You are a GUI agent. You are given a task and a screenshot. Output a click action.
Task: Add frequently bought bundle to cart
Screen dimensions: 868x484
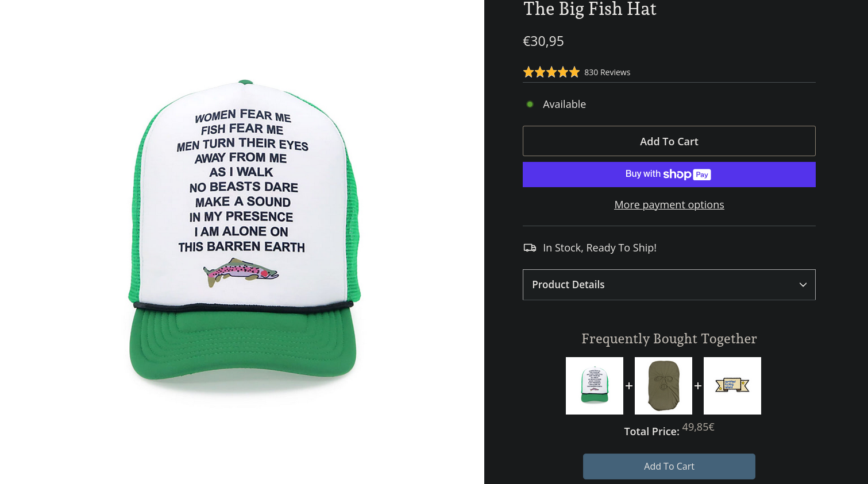coord(669,467)
